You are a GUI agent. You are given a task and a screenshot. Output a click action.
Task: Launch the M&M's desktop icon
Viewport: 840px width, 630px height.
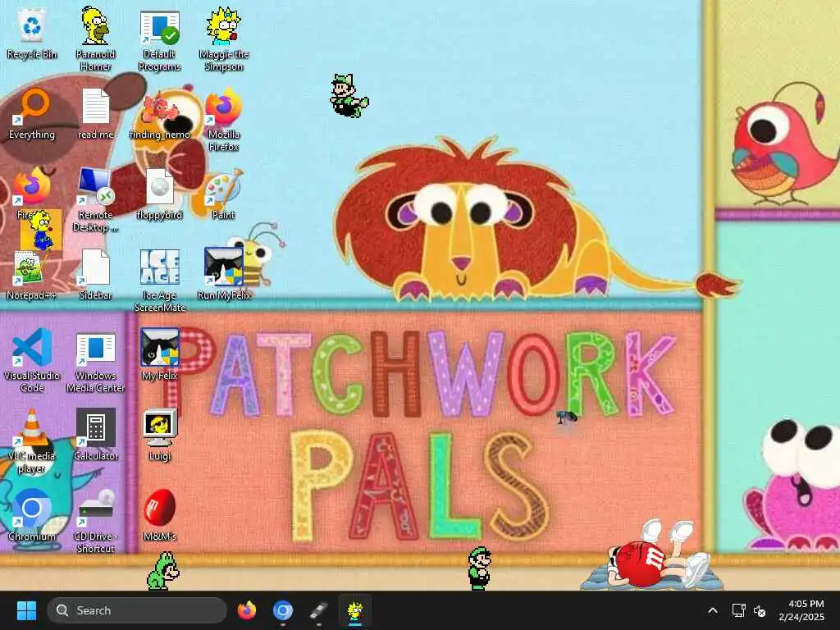pos(160,515)
